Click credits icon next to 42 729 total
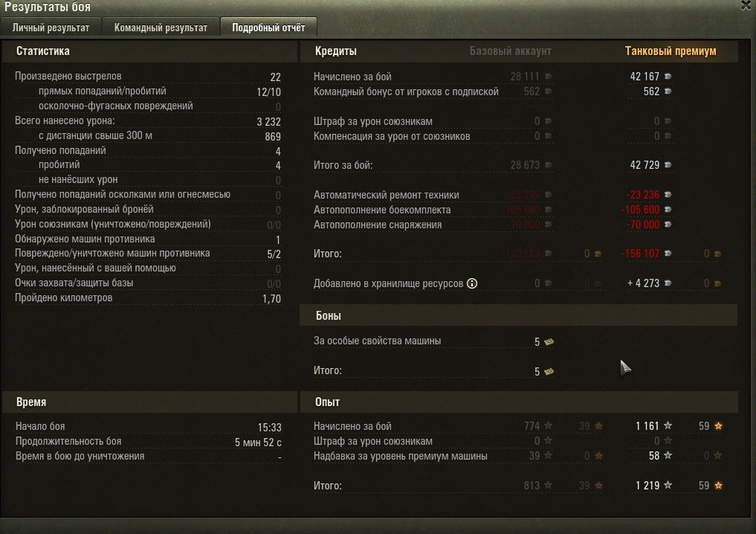The image size is (756, 534). click(668, 165)
